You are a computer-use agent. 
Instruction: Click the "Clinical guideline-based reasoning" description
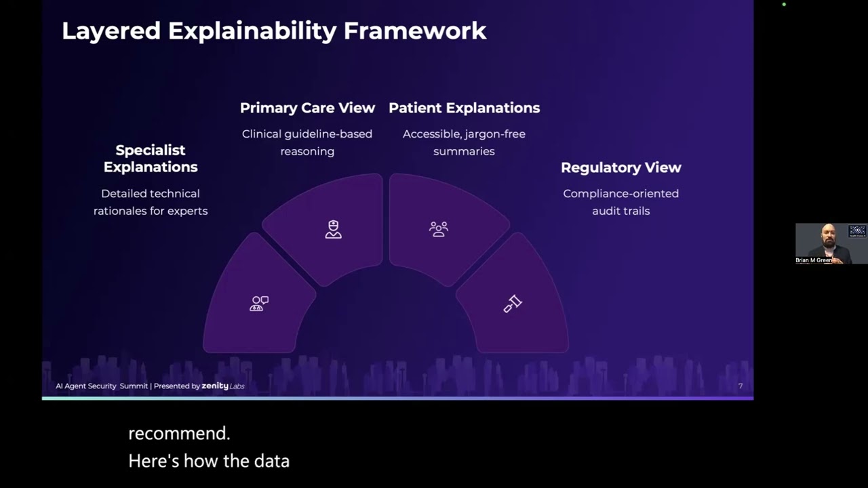pyautogui.click(x=307, y=142)
